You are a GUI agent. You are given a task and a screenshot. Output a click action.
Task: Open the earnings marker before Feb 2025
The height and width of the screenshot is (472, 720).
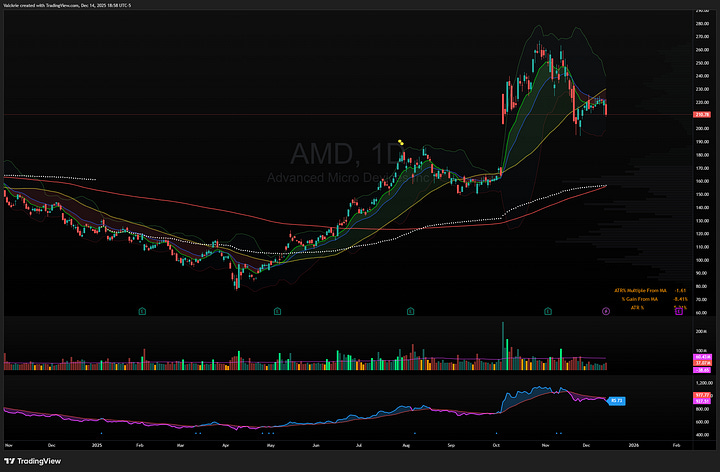(x=142, y=311)
